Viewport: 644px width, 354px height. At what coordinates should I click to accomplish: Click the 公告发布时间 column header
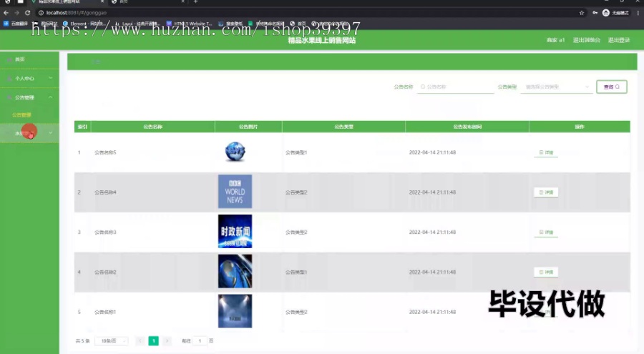467,127
